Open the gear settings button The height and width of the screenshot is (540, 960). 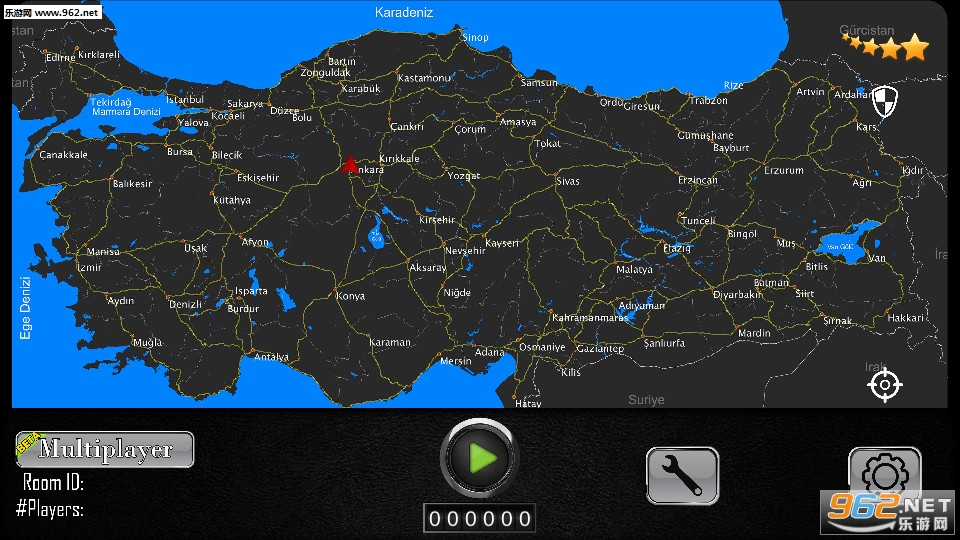pos(885,472)
